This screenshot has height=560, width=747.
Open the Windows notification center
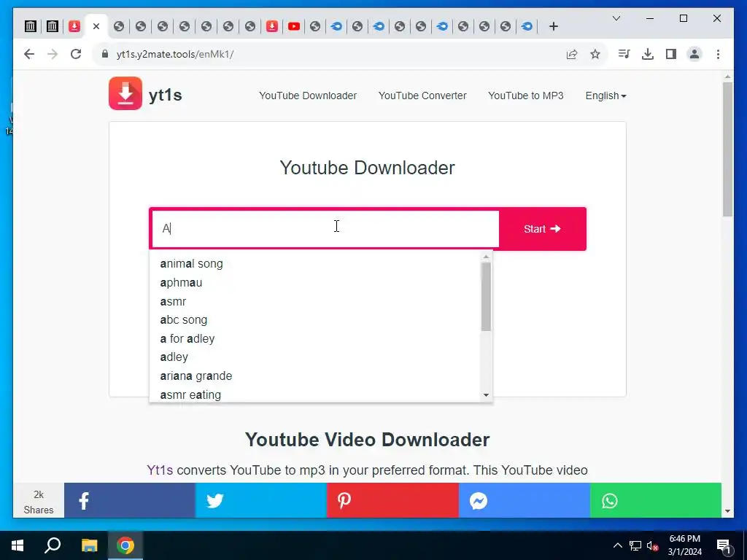(x=724, y=545)
